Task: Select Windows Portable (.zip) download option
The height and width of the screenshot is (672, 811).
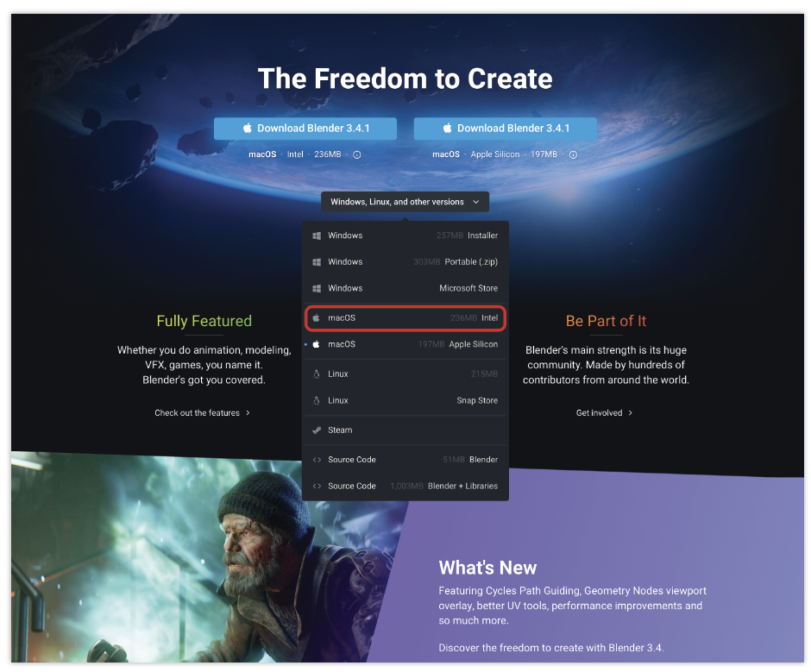Action: [x=405, y=261]
